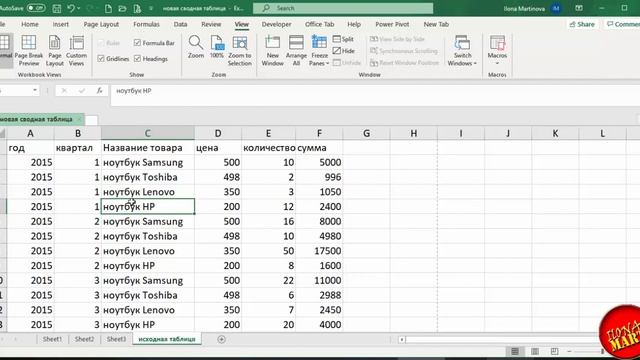The width and height of the screenshot is (640, 360).
Task: Open Custom Views dialog
Action: (x=76, y=51)
